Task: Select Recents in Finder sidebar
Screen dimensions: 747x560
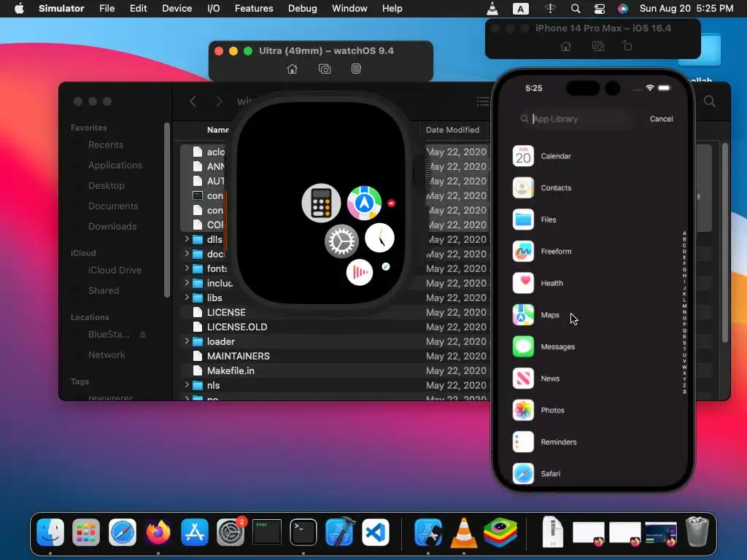Action: (105, 145)
